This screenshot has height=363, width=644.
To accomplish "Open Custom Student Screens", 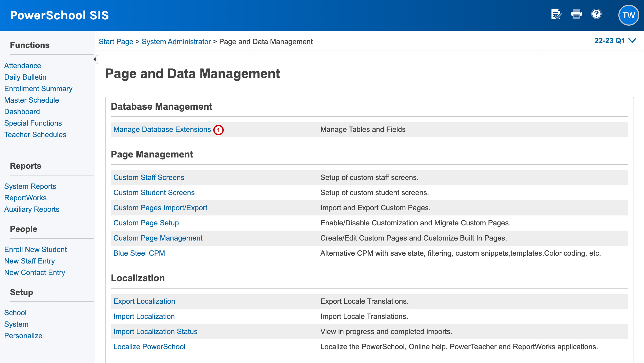I will (154, 192).
